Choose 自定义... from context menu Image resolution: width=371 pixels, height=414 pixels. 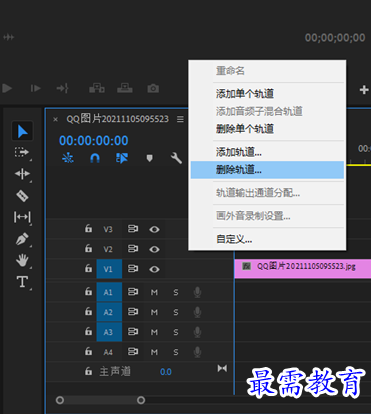point(234,239)
